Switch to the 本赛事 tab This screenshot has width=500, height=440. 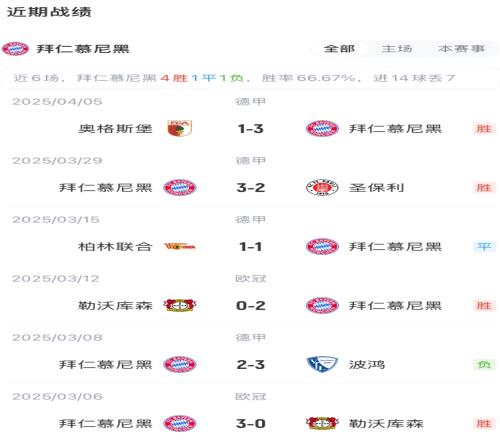tap(461, 49)
